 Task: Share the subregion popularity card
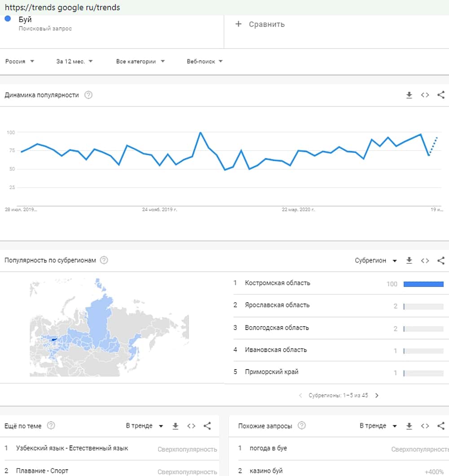click(x=441, y=260)
